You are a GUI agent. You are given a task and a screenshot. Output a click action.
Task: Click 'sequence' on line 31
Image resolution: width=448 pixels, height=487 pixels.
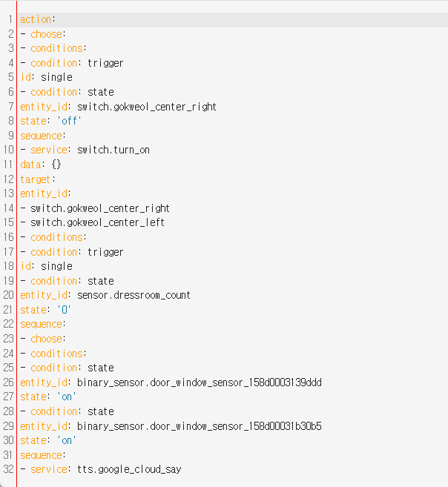[x=41, y=455]
